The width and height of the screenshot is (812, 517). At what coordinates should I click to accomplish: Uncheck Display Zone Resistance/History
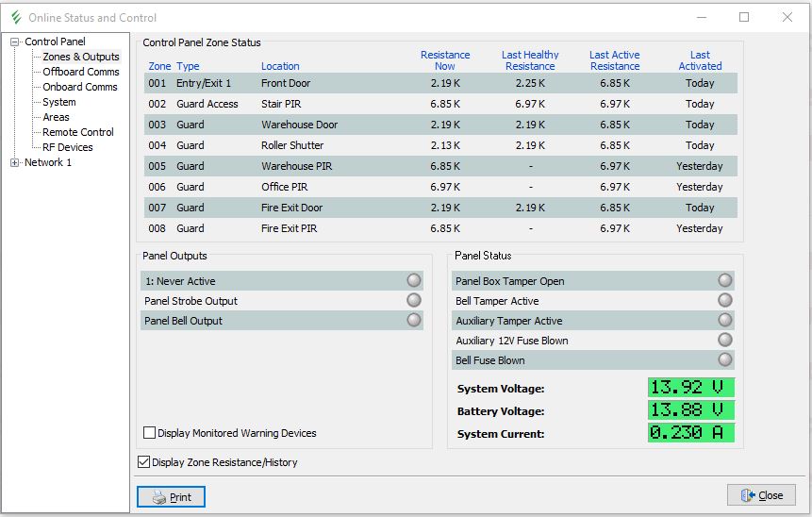pos(143,462)
